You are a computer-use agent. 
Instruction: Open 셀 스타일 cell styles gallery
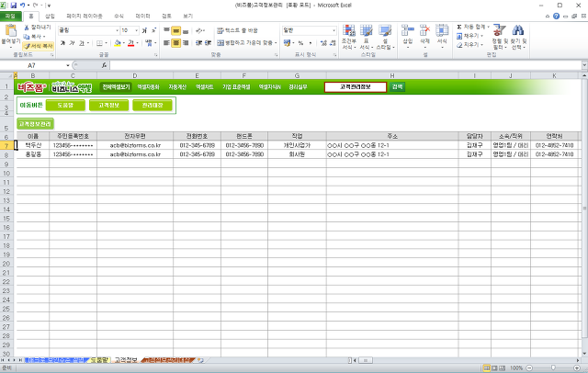pyautogui.click(x=385, y=37)
